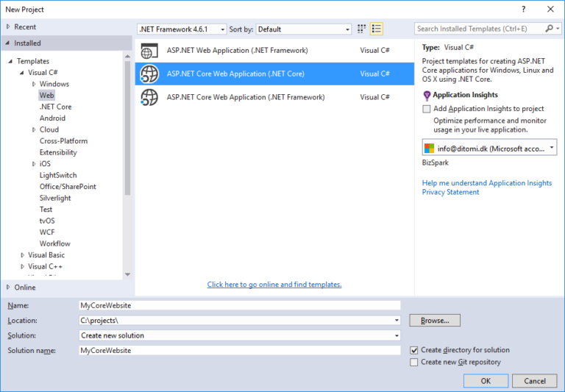565x392 pixels.
Task: Open 'Click here to go online and find templates' link
Action: tap(274, 285)
